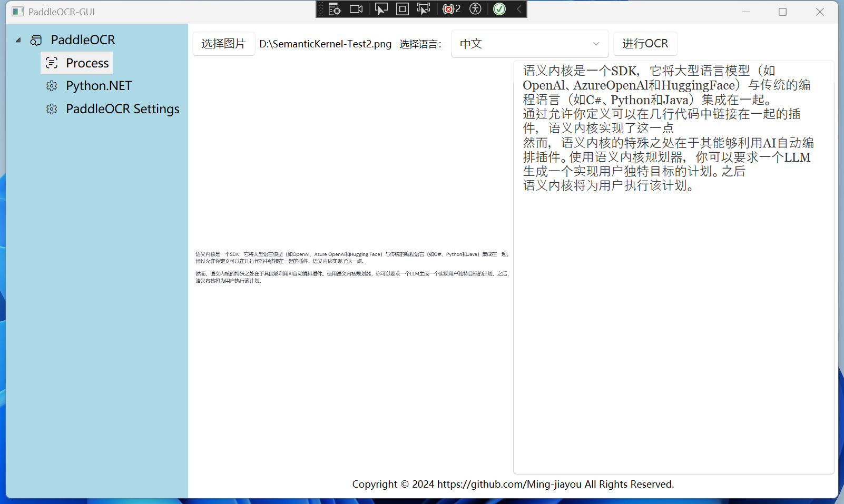Screen dimensions: 844x504
Task: Click the PaddleOCR Settings gear icon
Action: tap(52, 108)
